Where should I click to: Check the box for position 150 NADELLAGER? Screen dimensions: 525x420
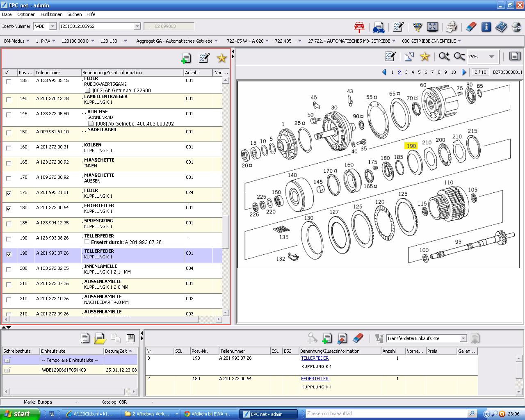pyautogui.click(x=9, y=133)
